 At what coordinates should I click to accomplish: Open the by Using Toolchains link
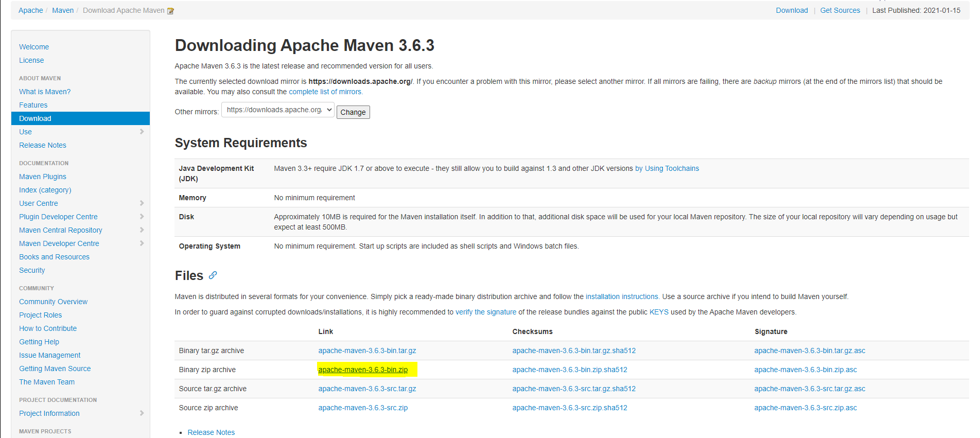(667, 168)
